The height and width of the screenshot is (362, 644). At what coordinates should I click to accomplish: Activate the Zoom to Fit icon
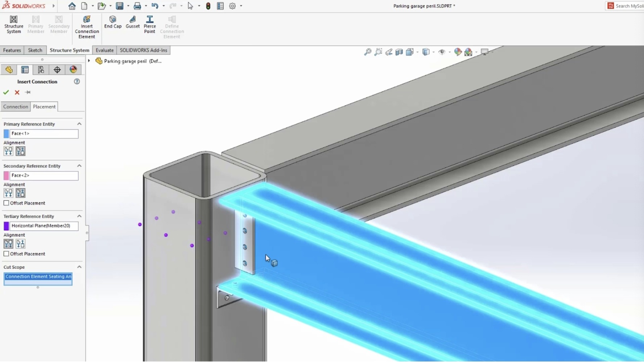pyautogui.click(x=368, y=52)
